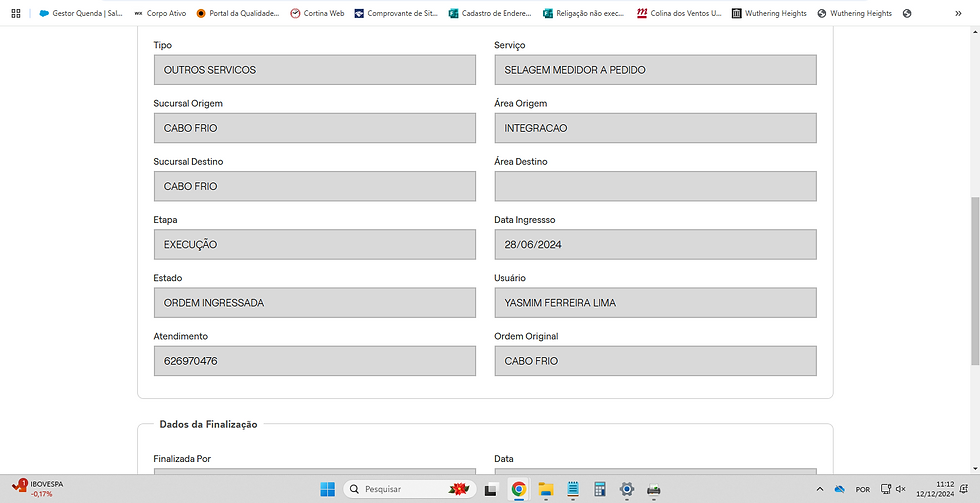Open the Cortina Web bookmark
This screenshot has width=980, height=503.
click(318, 13)
